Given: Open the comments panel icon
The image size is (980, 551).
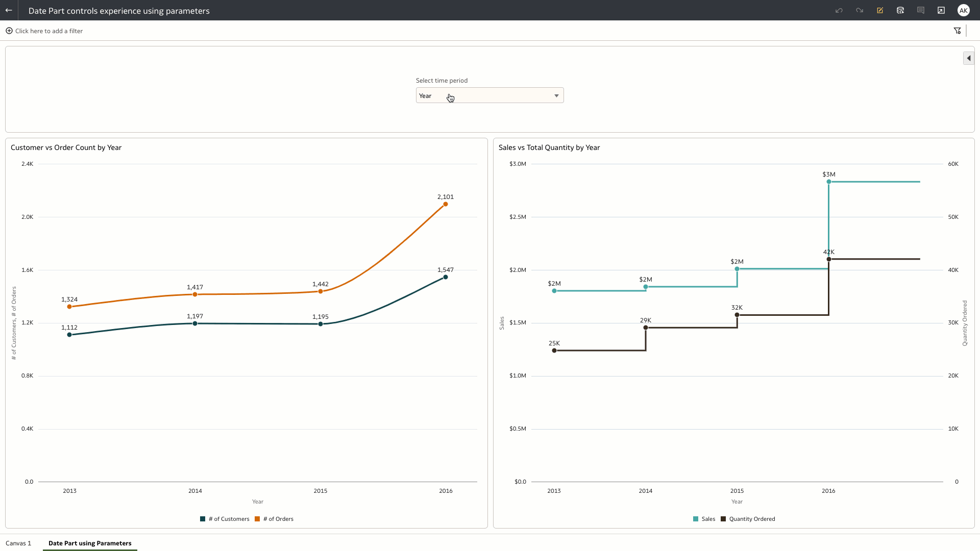Looking at the screenshot, I should click(921, 10).
